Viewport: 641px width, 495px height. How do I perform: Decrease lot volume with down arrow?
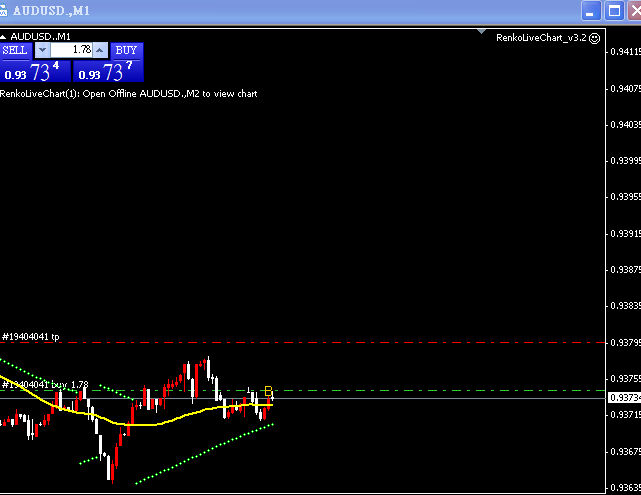click(x=42, y=50)
